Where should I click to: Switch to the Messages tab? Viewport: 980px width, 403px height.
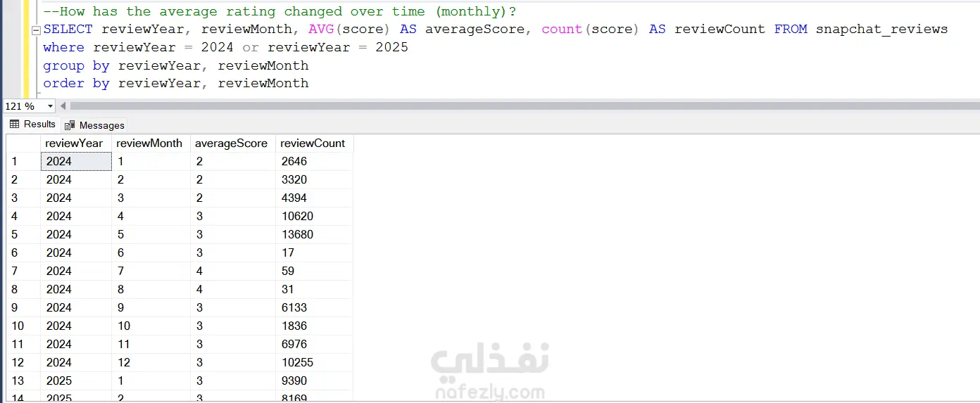click(94, 125)
